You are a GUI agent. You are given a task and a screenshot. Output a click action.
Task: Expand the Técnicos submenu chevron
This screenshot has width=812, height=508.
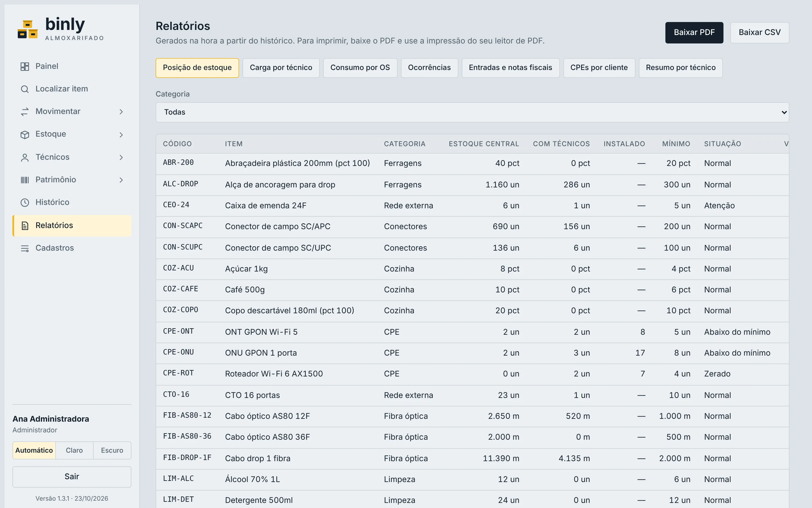[121, 157]
